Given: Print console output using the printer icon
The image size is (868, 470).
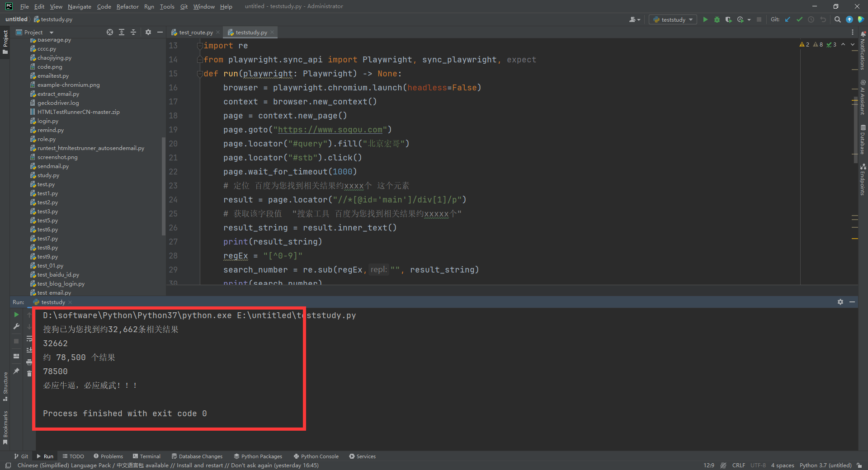Looking at the screenshot, I should (29, 362).
